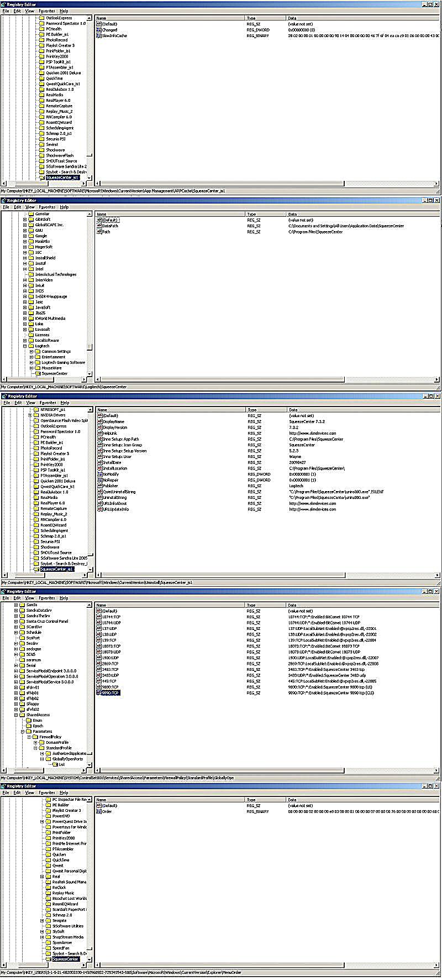Select the InstallLocation value
Screen dimensions: 442x980
tap(114, 468)
